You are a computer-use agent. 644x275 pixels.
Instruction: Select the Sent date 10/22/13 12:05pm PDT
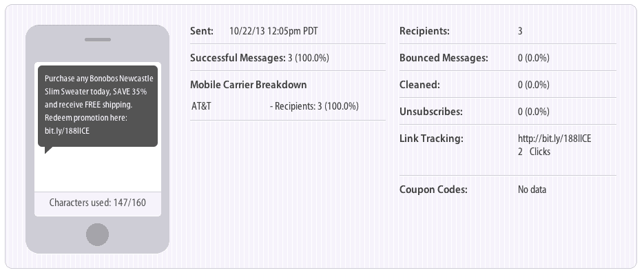click(x=273, y=31)
